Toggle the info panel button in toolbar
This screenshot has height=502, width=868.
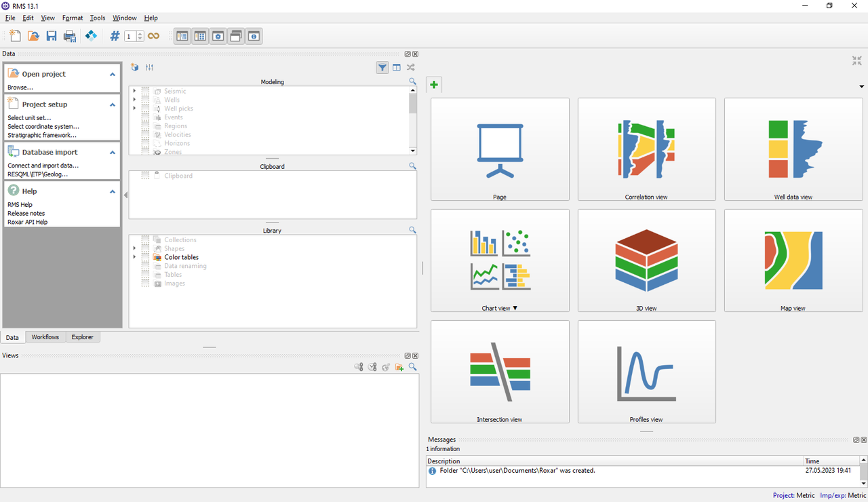click(254, 36)
